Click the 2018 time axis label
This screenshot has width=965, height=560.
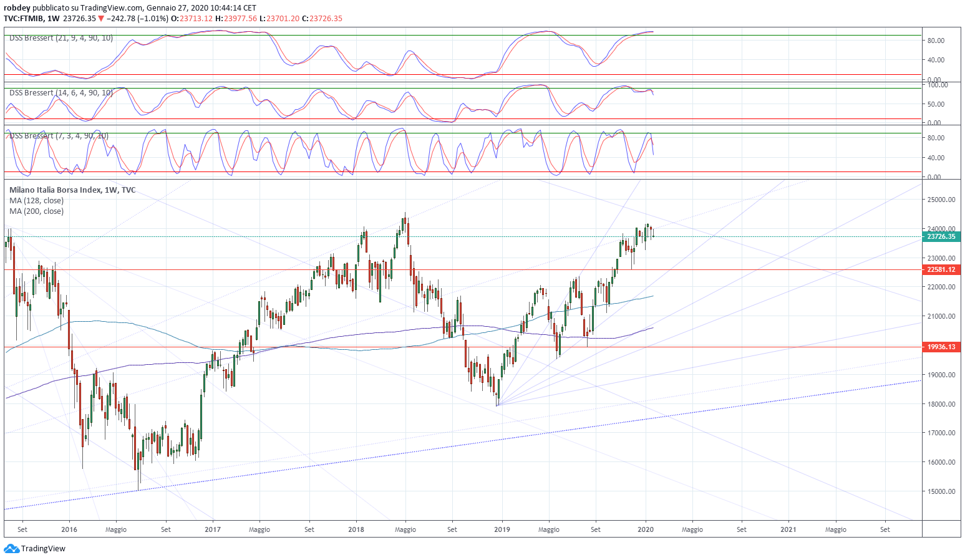click(x=356, y=529)
